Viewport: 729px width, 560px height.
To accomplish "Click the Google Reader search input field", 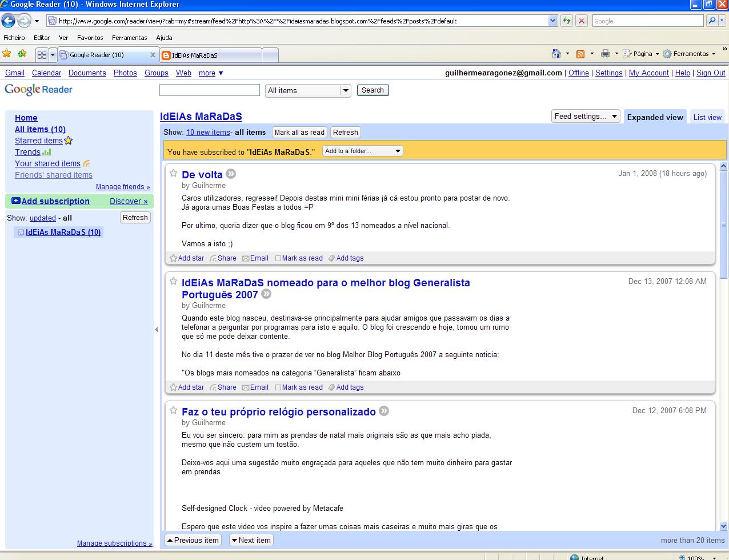I will tap(210, 90).
